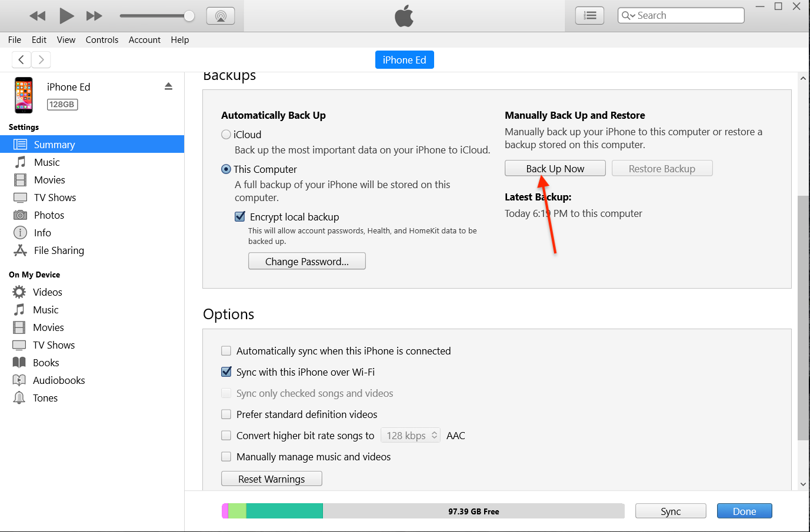Click the TV Shows monitor icon under Settings
The height and width of the screenshot is (532, 810).
pos(20,198)
